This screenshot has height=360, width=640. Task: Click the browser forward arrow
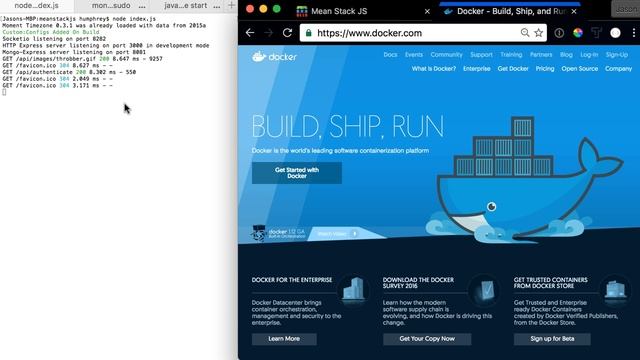[269, 33]
